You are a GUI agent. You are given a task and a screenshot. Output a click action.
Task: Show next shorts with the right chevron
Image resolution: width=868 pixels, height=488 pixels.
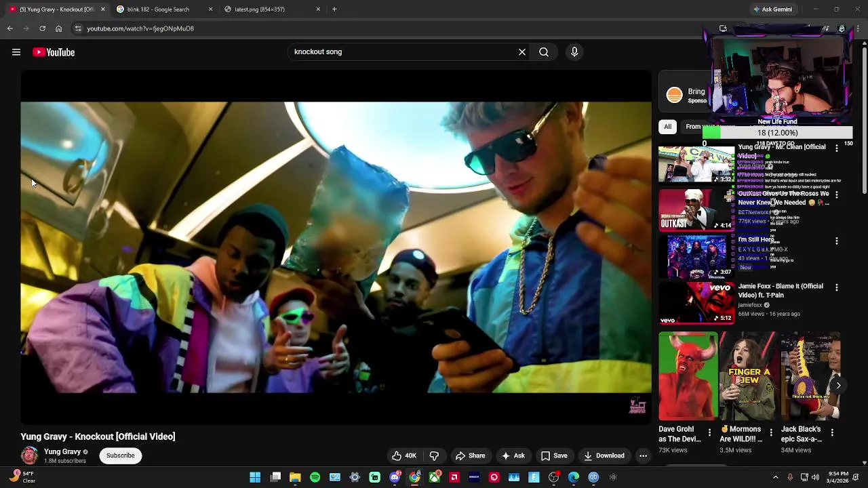838,386
